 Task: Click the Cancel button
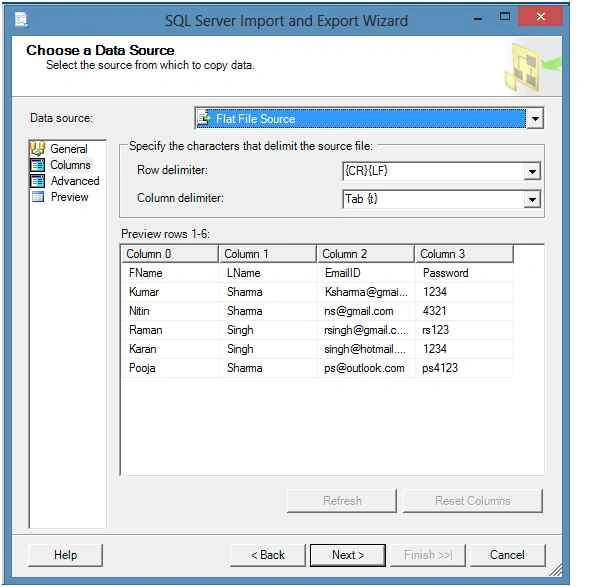click(x=507, y=555)
